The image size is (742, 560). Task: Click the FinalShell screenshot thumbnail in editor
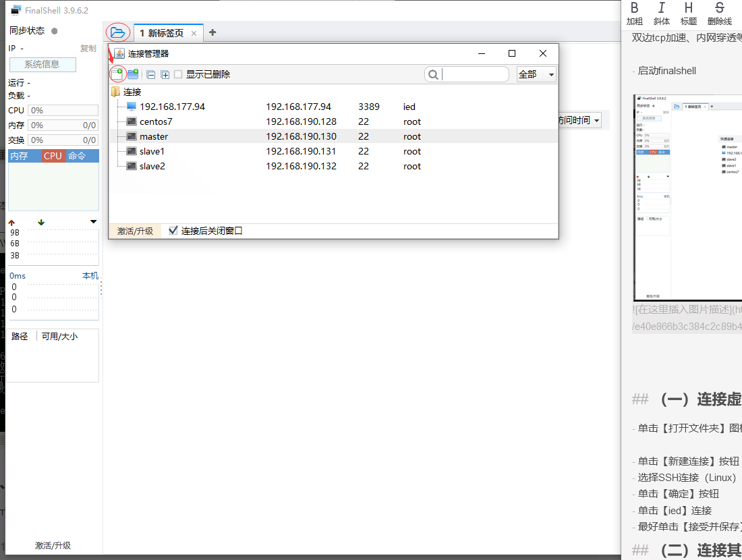click(687, 198)
